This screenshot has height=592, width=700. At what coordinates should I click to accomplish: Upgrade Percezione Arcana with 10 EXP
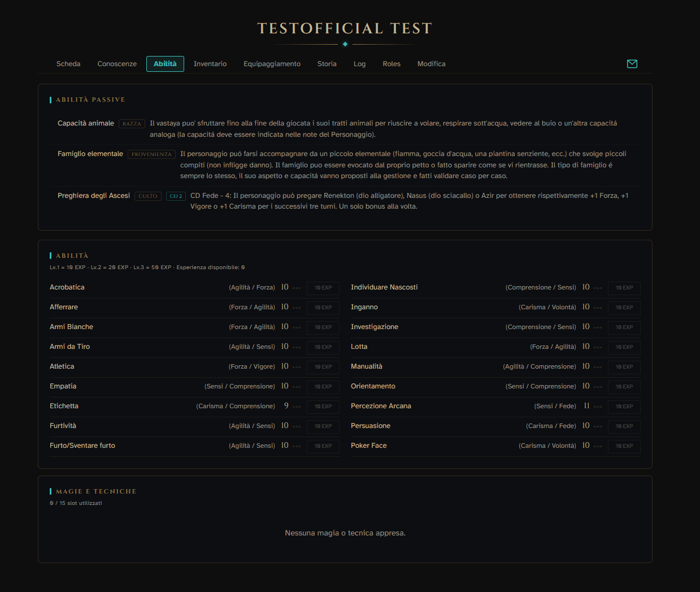click(624, 407)
